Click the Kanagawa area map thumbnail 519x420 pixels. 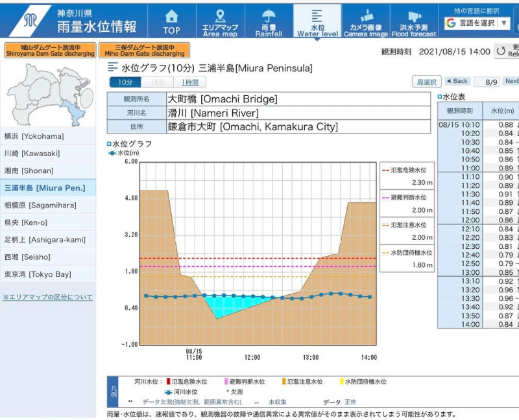click(48, 95)
